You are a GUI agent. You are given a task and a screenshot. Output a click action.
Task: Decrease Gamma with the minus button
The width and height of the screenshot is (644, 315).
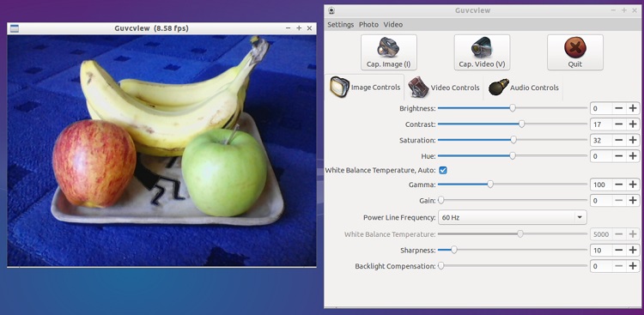pos(619,185)
